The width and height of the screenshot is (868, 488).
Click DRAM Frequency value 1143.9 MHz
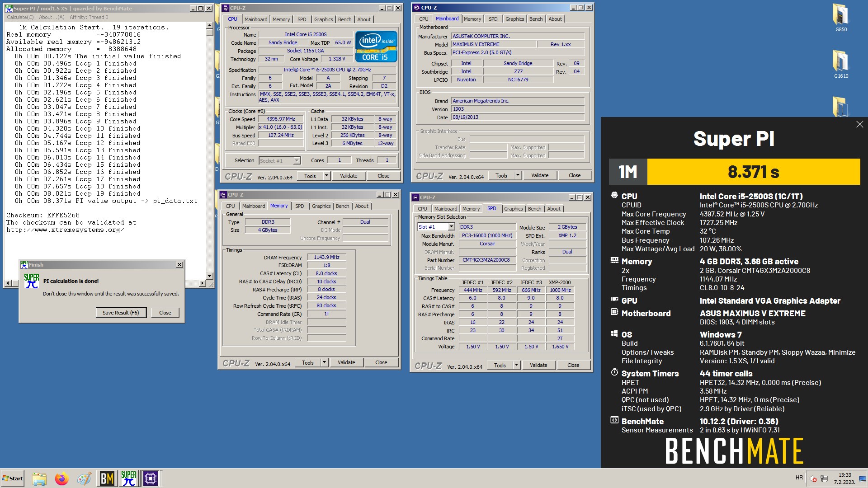tap(326, 257)
